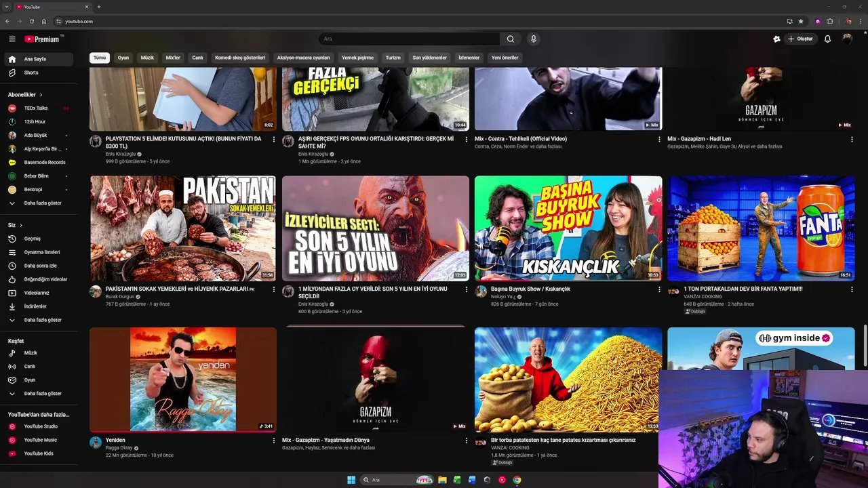Open YouTube Studio link

[39, 426]
